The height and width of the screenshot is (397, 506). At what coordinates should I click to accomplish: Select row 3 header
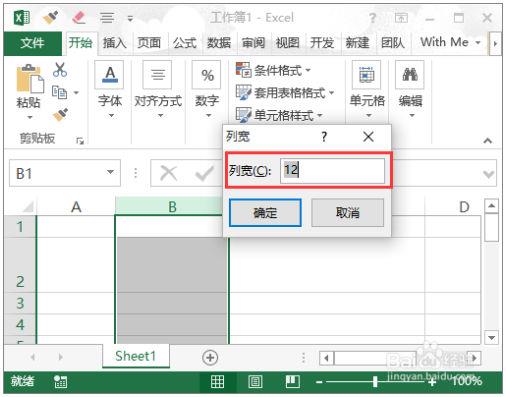coord(20,303)
